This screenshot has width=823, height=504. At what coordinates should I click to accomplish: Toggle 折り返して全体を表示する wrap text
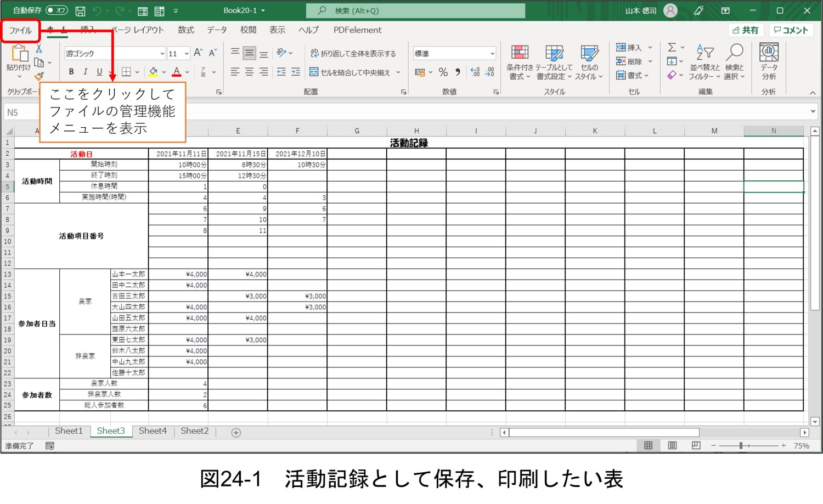[x=353, y=53]
